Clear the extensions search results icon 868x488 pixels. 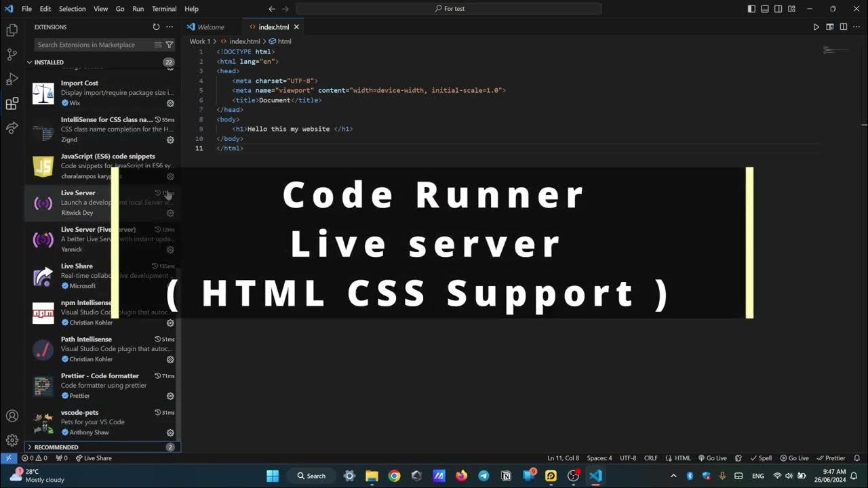tap(158, 45)
